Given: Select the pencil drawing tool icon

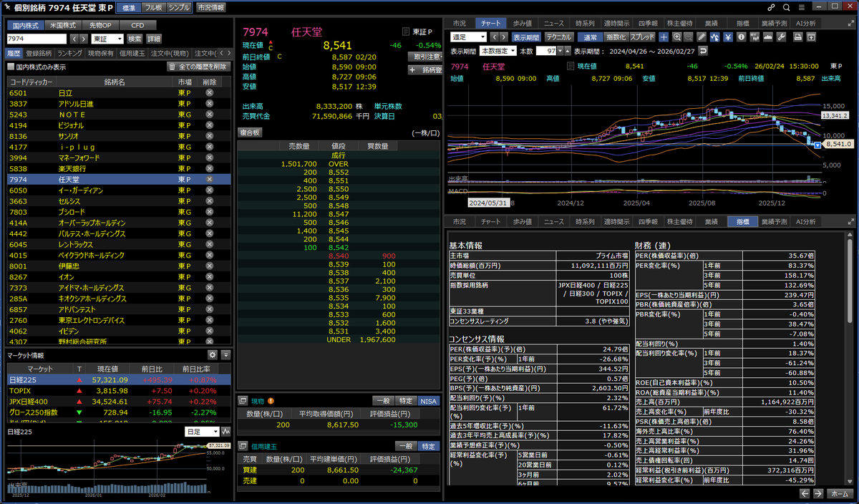Looking at the screenshot, I should click(702, 37).
